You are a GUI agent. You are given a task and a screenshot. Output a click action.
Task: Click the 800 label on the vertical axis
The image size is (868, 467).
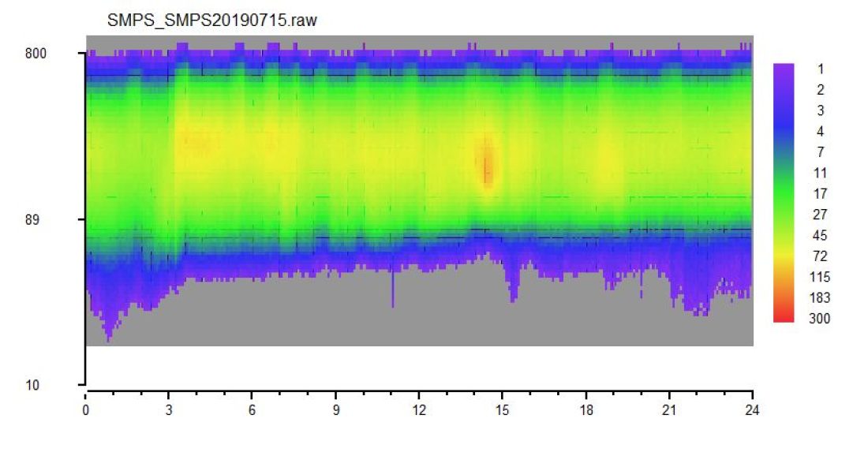click(36, 54)
